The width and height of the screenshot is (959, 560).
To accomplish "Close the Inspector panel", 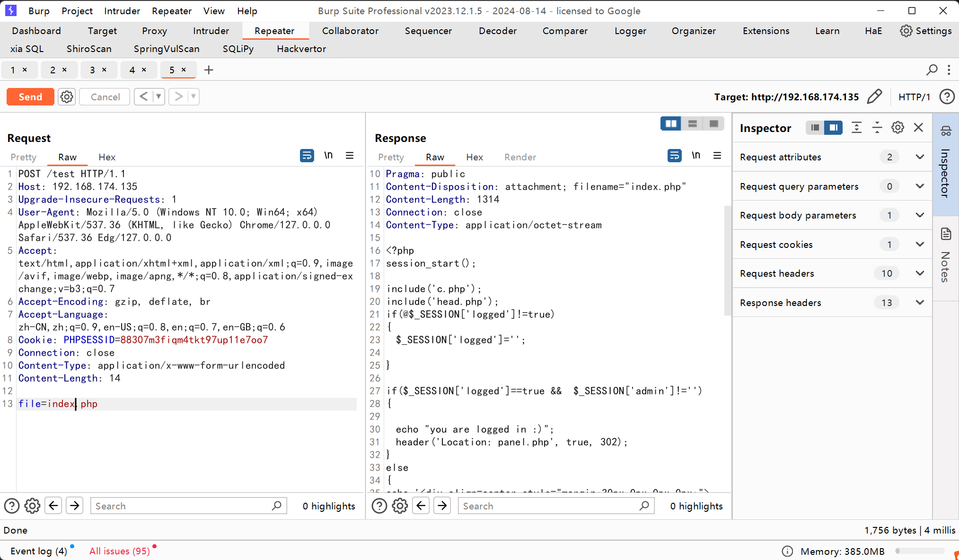I will 918,127.
